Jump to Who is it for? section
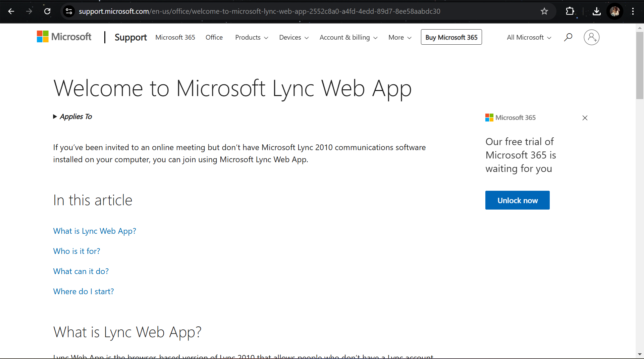The width and height of the screenshot is (644, 359). (x=76, y=251)
